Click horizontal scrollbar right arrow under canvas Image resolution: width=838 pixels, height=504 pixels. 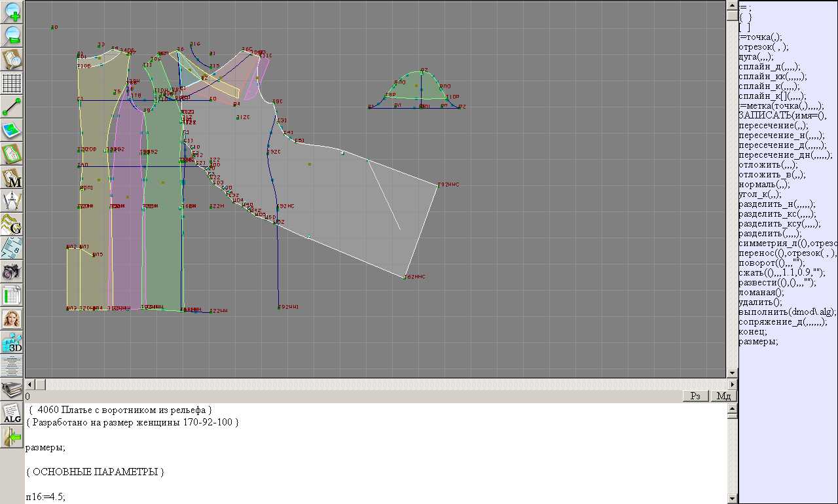click(733, 384)
